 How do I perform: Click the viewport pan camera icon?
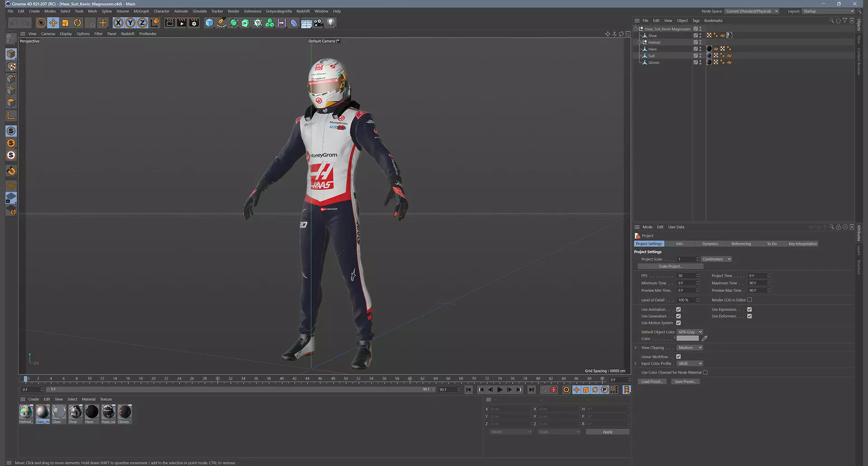pyautogui.click(x=608, y=34)
